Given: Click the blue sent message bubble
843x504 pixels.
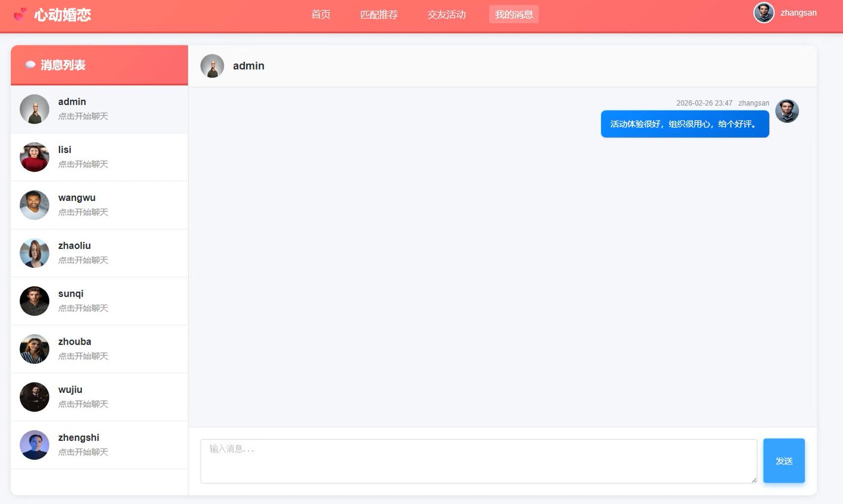Looking at the screenshot, I should (x=685, y=124).
